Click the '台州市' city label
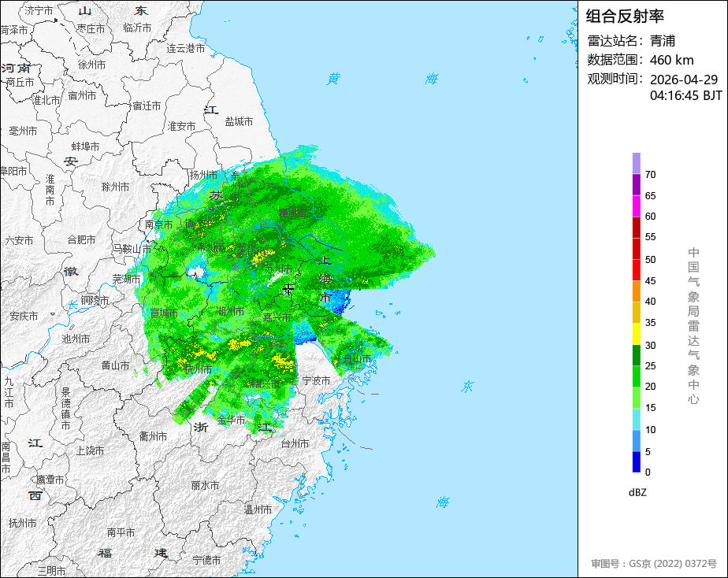This screenshot has width=728, height=578. point(295,443)
